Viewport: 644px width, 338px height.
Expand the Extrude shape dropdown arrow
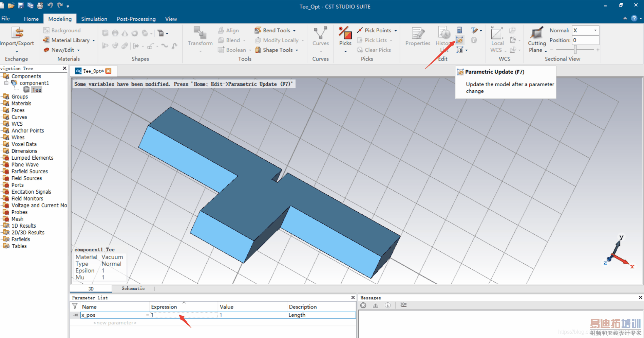[x=167, y=34]
